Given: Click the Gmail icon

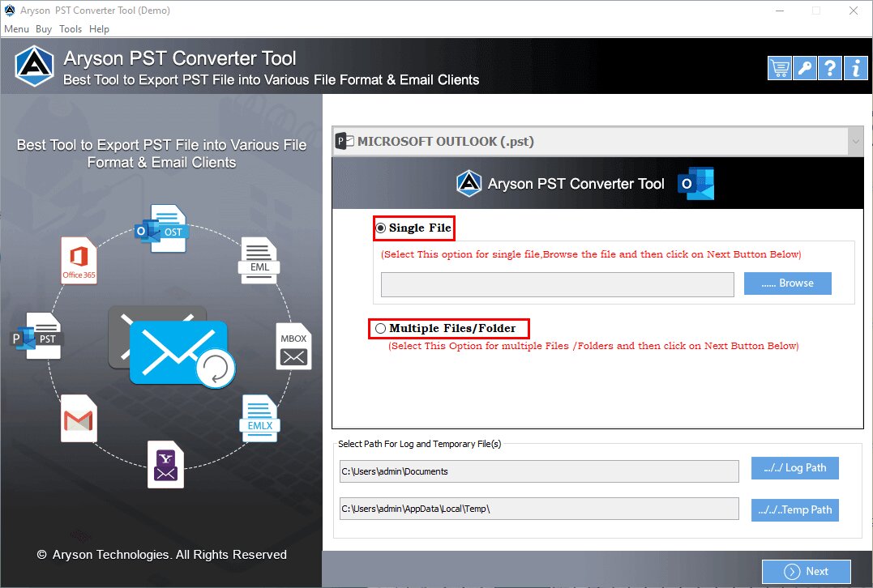Looking at the screenshot, I should point(79,419).
